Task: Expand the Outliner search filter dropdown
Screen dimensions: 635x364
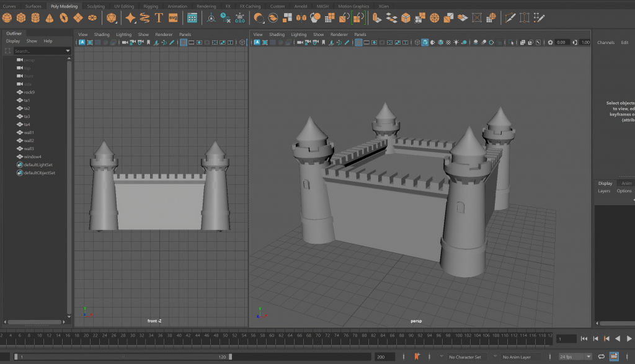Action: tap(68, 51)
